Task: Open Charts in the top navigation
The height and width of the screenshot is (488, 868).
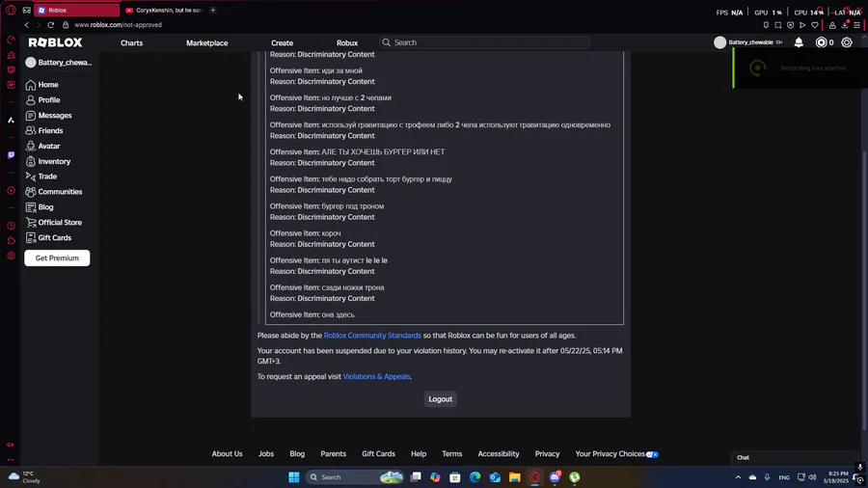Action: coord(132,42)
